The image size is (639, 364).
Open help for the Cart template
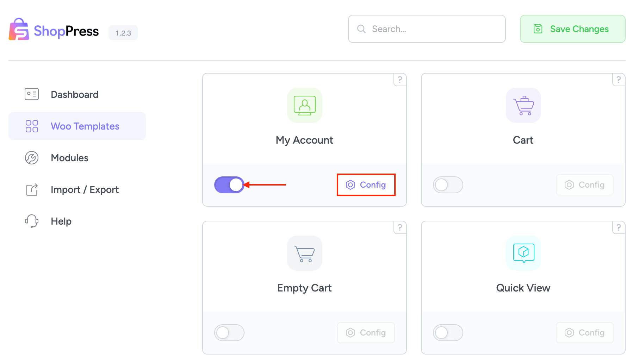619,80
